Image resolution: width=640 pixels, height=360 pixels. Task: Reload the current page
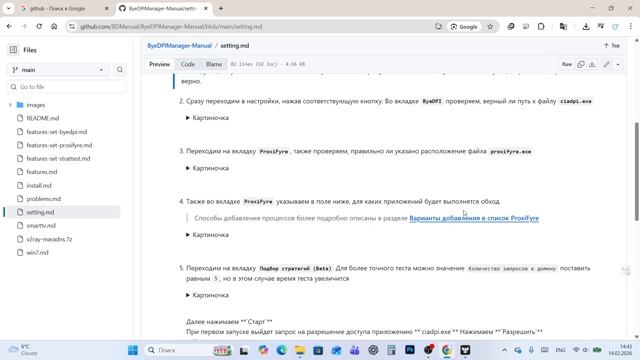(39, 27)
